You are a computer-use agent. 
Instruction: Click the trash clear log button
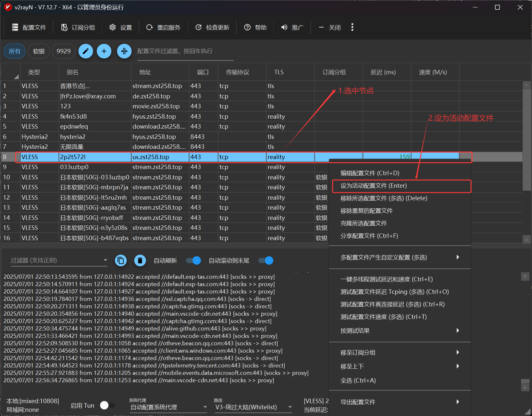pos(140,260)
